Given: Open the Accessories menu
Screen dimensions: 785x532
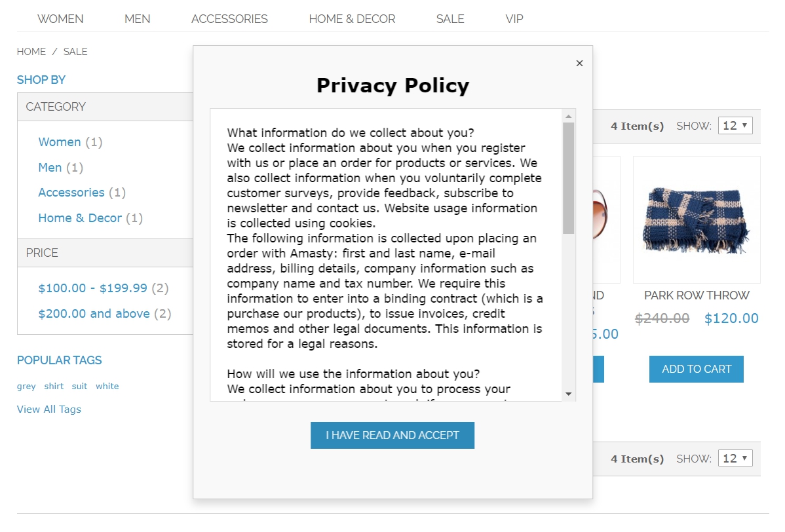Looking at the screenshot, I should click(x=229, y=19).
